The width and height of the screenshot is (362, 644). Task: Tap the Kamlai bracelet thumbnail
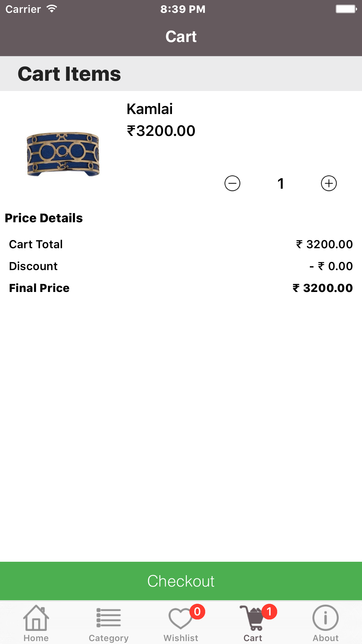click(x=63, y=154)
